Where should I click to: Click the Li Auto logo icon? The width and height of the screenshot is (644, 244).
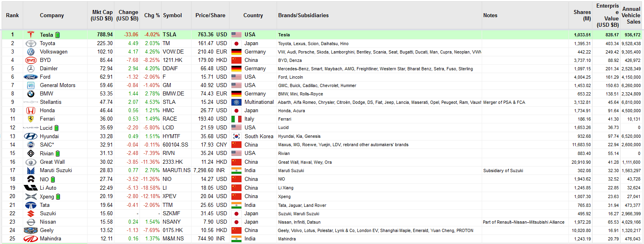point(31,188)
